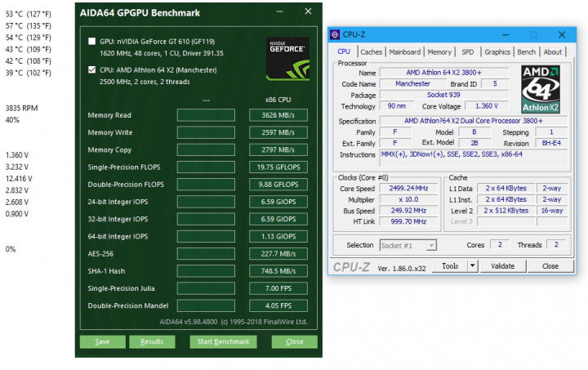588x370 pixels.
Task: Click the Revision value BH-E4
Action: tap(551, 143)
